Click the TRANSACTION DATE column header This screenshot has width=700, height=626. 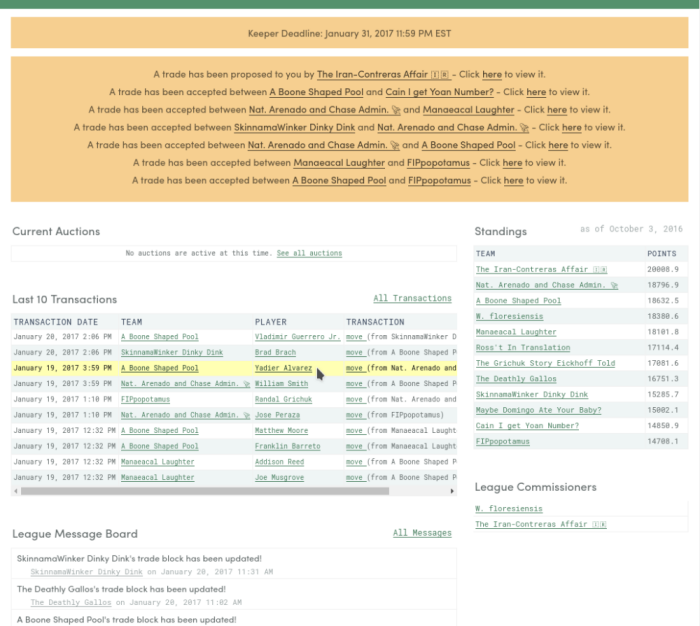point(55,322)
